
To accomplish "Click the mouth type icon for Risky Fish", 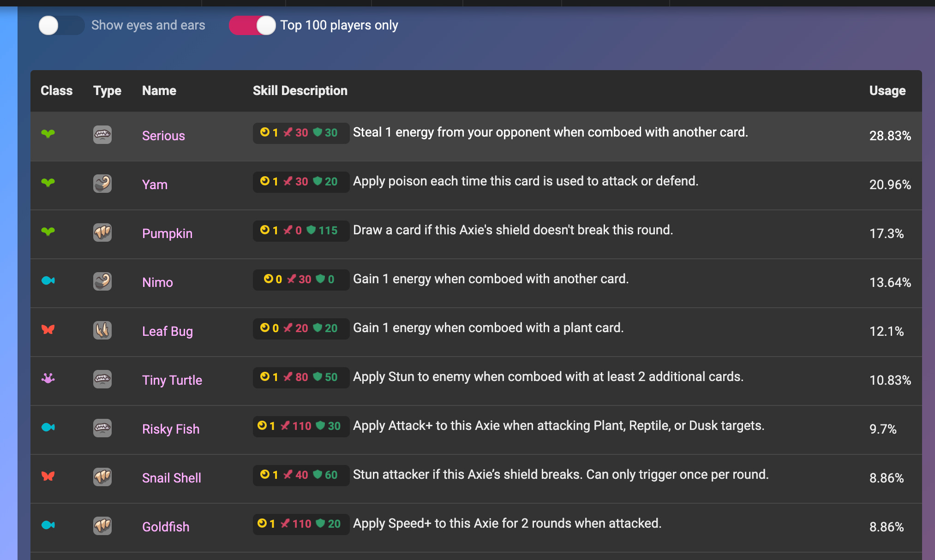I will pos(102,428).
